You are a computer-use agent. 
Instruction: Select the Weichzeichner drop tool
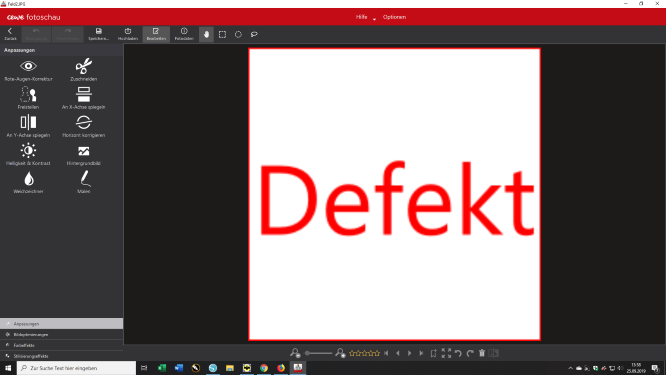28,182
